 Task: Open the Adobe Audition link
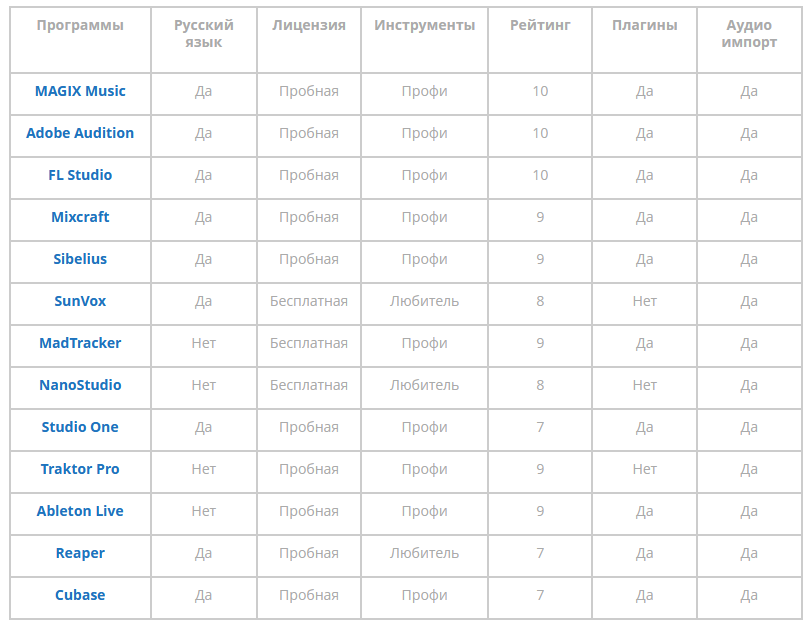[x=80, y=133]
